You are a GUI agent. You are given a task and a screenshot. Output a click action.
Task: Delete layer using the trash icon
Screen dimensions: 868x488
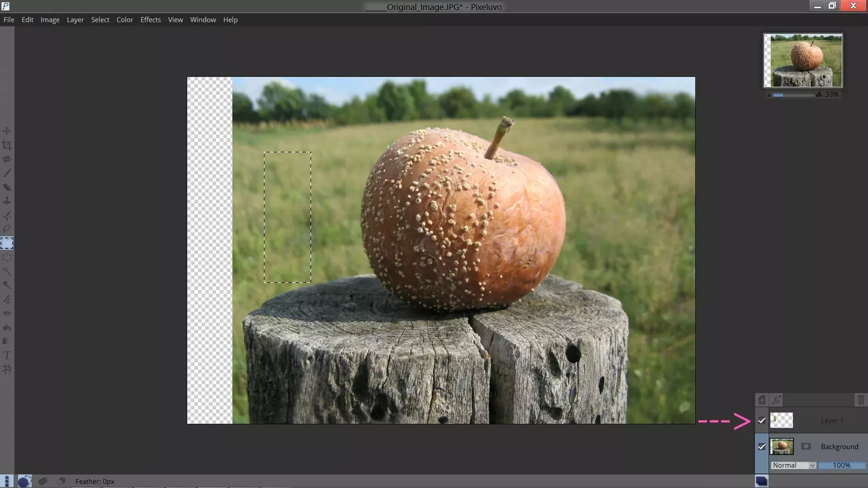click(860, 400)
